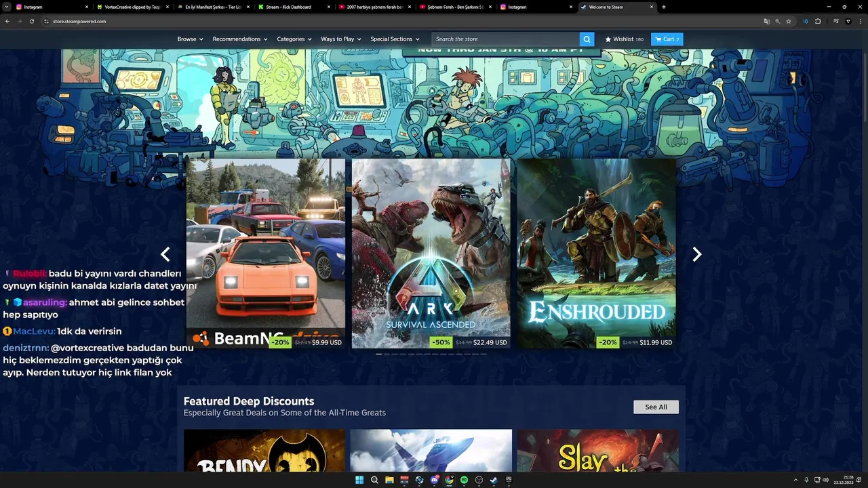Screen dimensions: 868x488
Task: Open the ARK Survival Ascended card
Action: (x=431, y=253)
